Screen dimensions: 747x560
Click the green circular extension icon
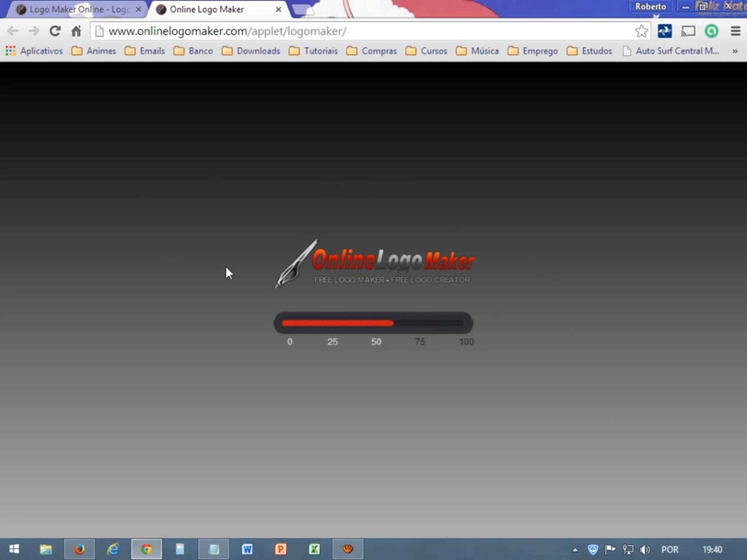point(711,31)
